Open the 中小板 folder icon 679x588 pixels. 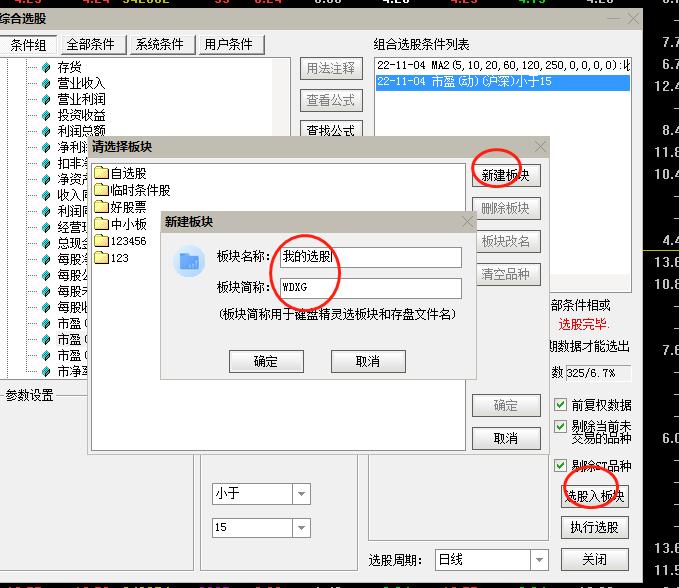[x=101, y=224]
